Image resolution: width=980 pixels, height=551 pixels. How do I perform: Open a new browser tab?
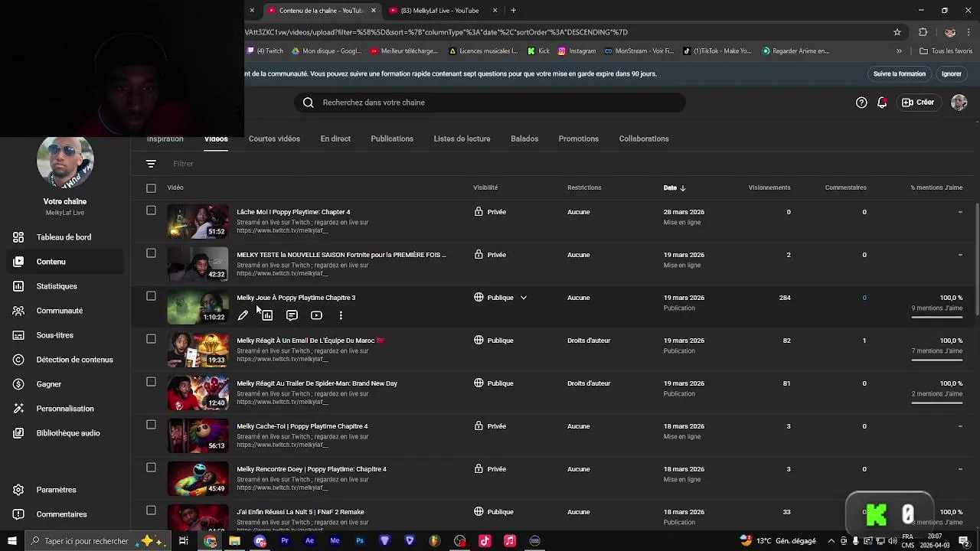click(513, 11)
